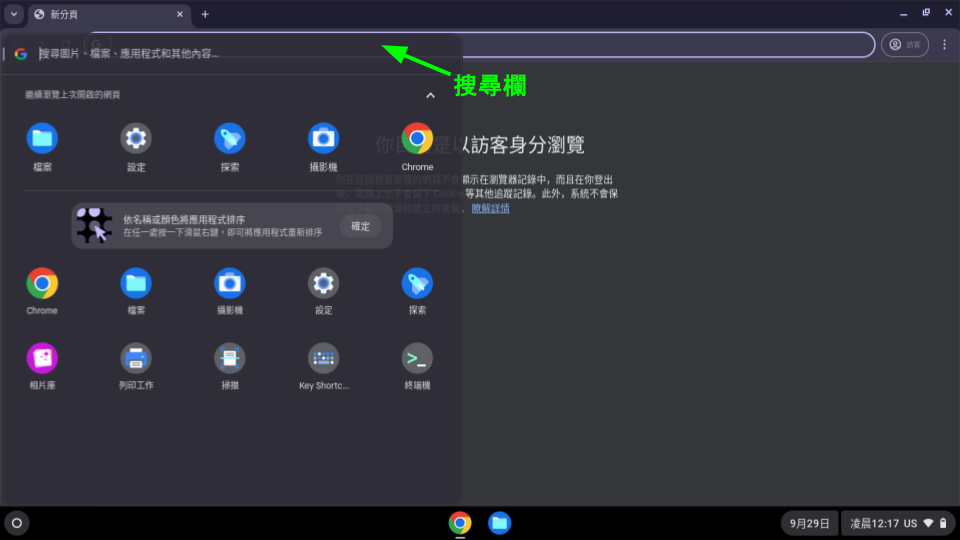Image resolution: width=960 pixels, height=540 pixels.
Task: Collapse the 繼續瀏覽 section chevron
Action: pos(430,95)
